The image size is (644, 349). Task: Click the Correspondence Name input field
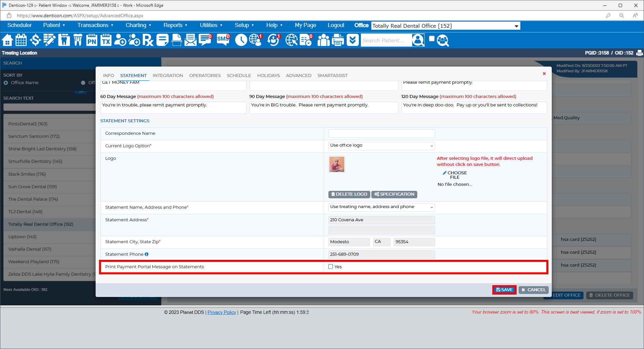(381, 133)
